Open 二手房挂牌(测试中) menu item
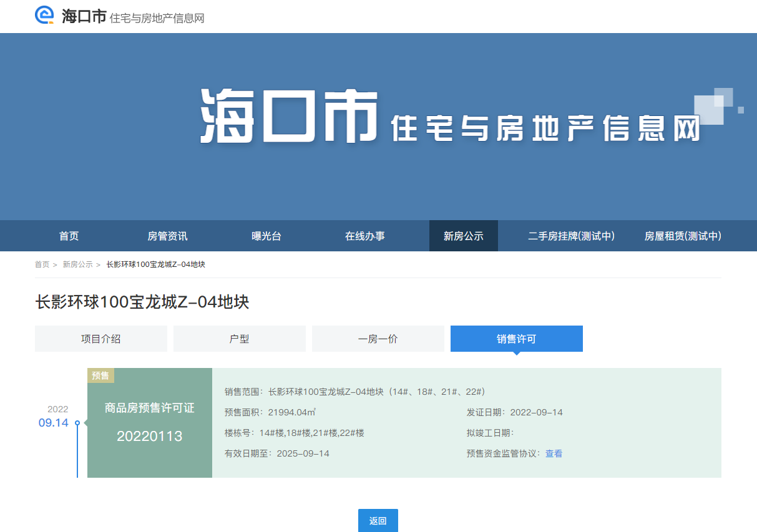Viewport: 757px width, 532px height. point(571,236)
